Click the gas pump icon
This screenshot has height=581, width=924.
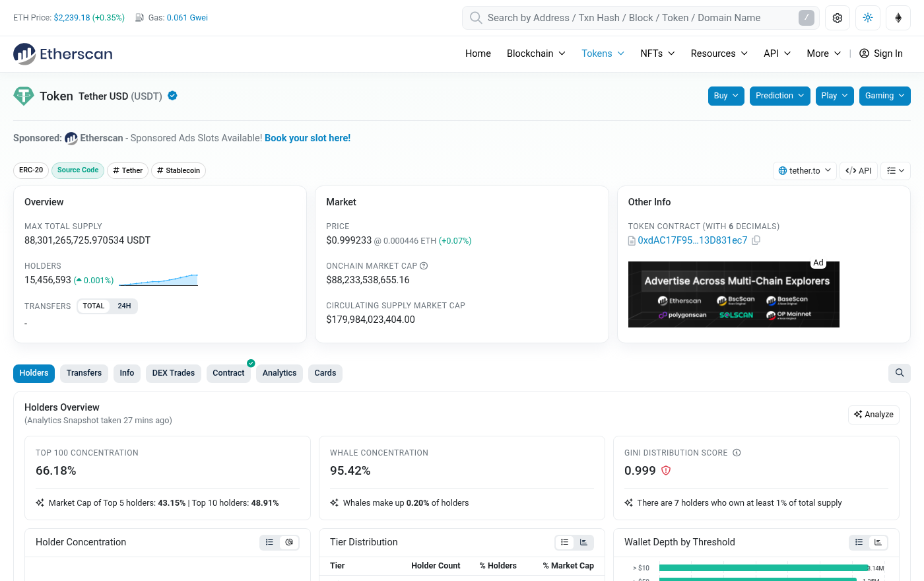coord(140,18)
